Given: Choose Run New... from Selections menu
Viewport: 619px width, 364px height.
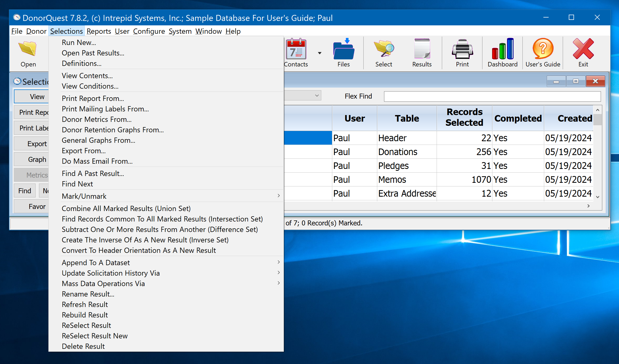Looking at the screenshot, I should click(166, 42).
